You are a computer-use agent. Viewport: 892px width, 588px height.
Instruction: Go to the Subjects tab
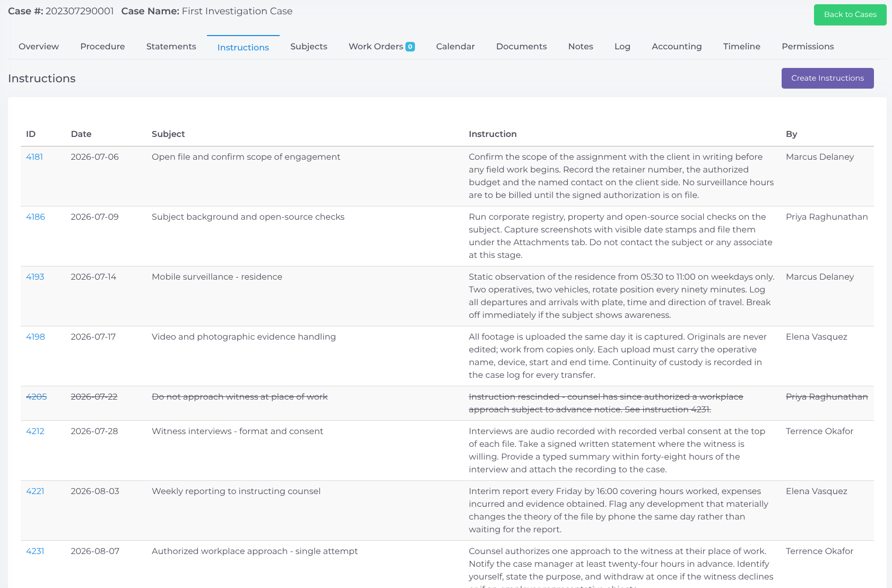(309, 47)
